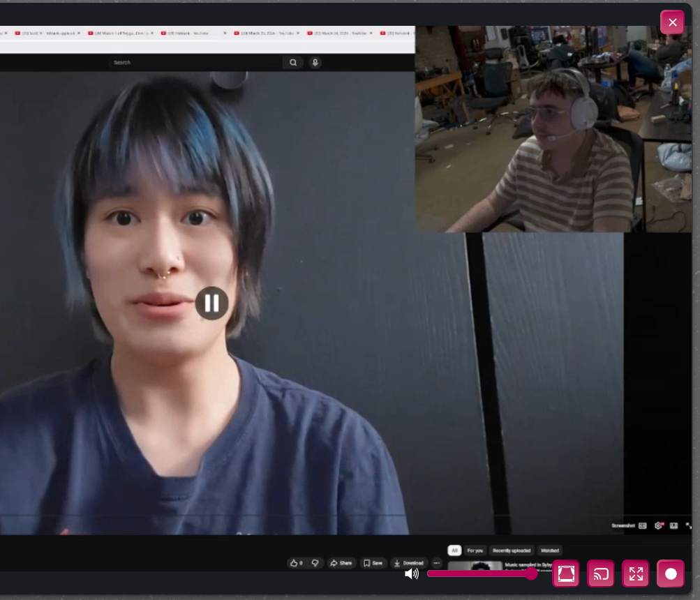Click the Download button under the video

point(409,563)
